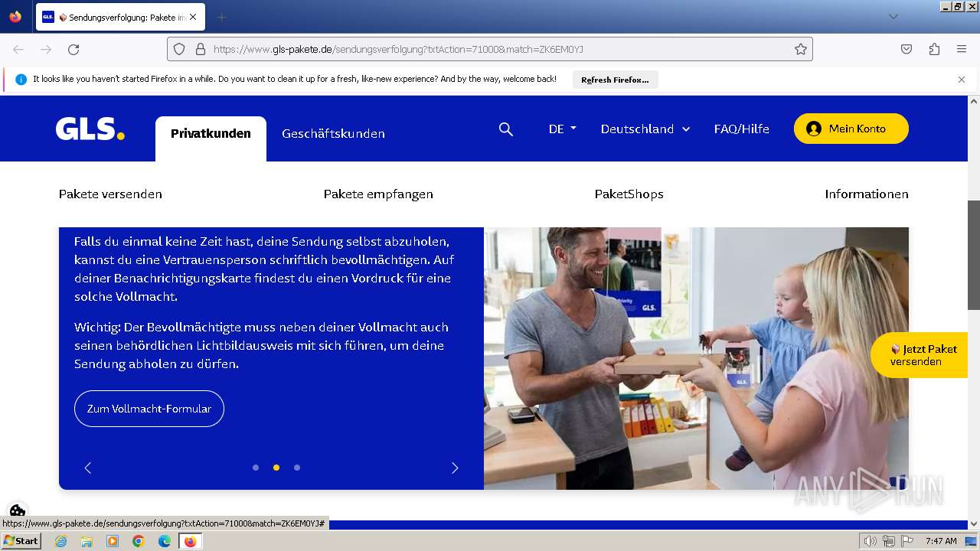Open a new browser tab

click(x=221, y=17)
